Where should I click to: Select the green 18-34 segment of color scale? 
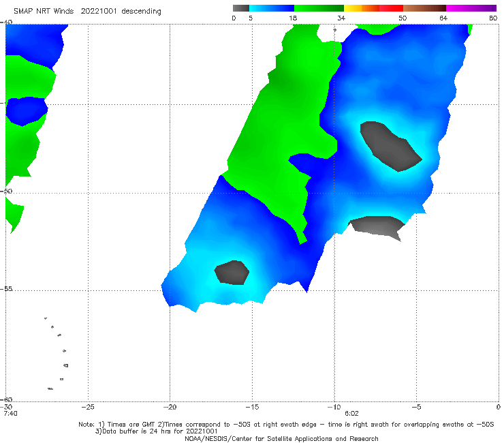tap(319, 8)
